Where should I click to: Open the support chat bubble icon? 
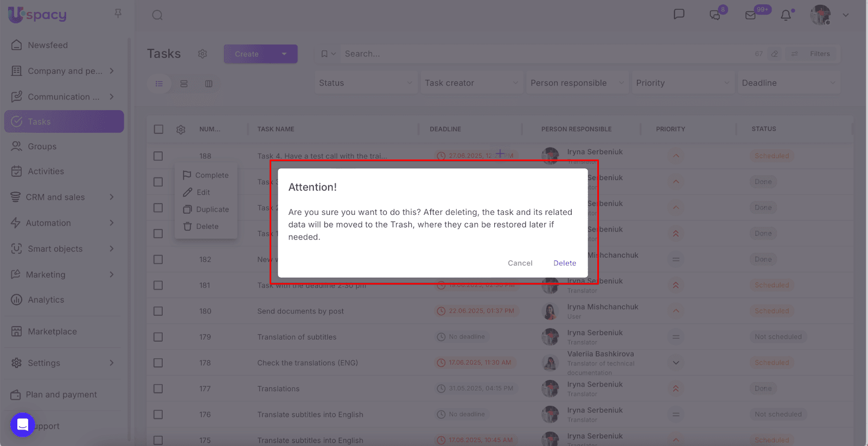tap(23, 425)
